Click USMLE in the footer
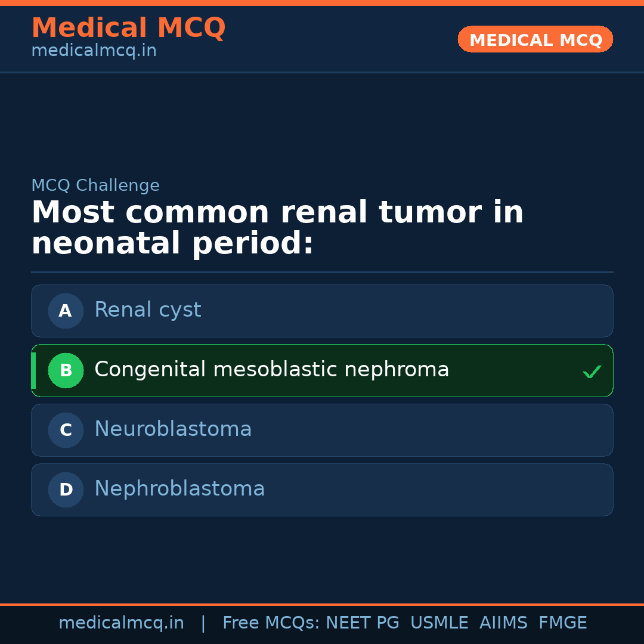This screenshot has width=644, height=644. click(x=439, y=623)
